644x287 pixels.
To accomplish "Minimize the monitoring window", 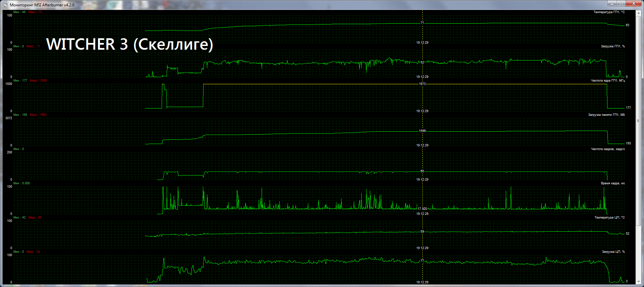I will (x=612, y=3).
